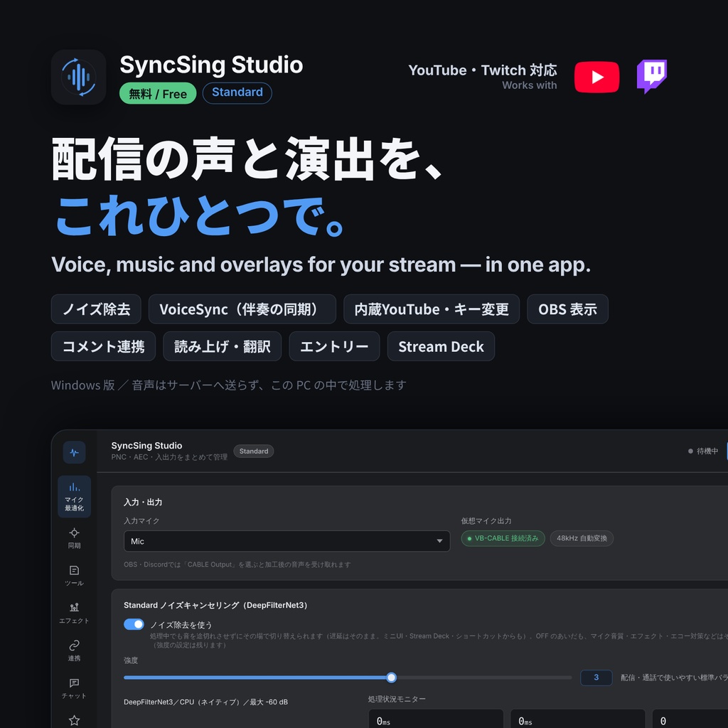Click the gray Standard badge in app header
Viewport: 728px width, 728px height.
254,451
